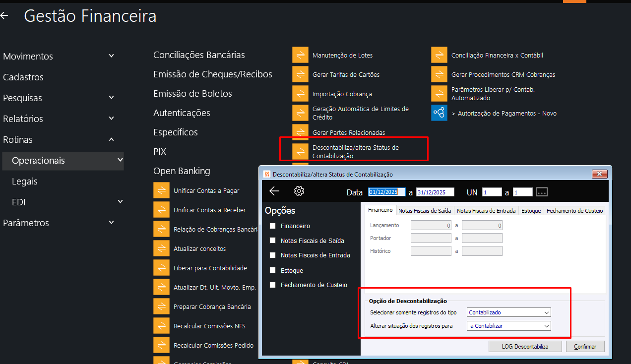Open Autenticações category
Image resolution: width=631 pixels, height=364 pixels.
182,113
